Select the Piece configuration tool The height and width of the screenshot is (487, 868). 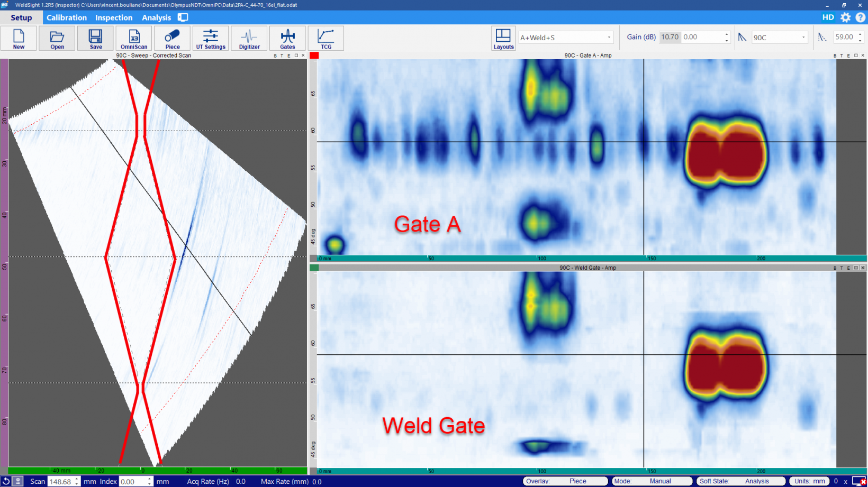pos(172,38)
